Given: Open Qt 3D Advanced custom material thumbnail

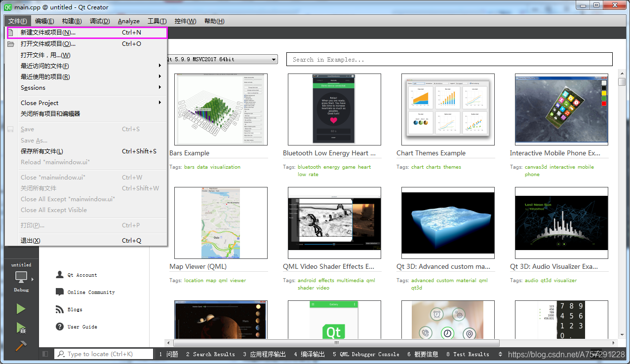Looking at the screenshot, I should click(x=448, y=223).
